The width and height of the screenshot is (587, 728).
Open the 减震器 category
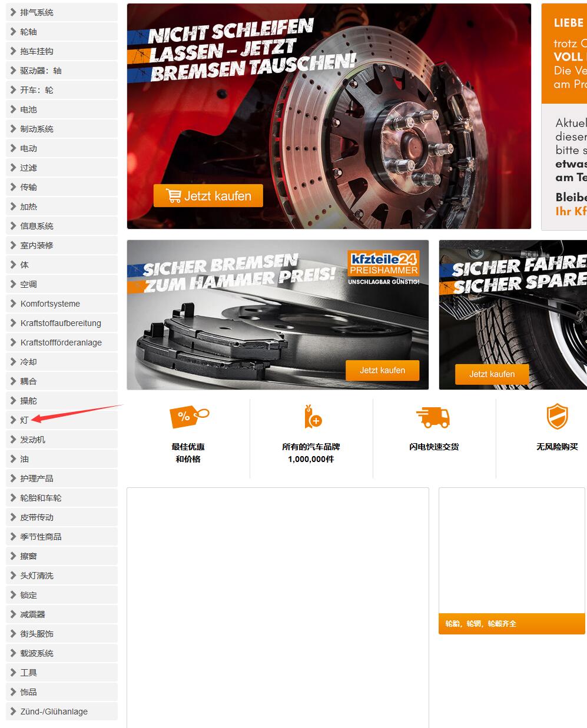(61, 614)
